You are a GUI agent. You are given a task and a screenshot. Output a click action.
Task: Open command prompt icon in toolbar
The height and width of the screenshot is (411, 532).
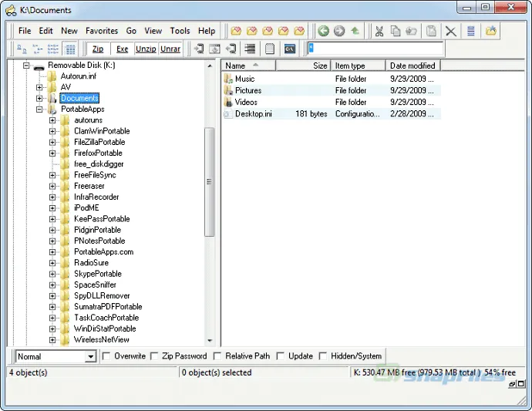click(x=289, y=49)
